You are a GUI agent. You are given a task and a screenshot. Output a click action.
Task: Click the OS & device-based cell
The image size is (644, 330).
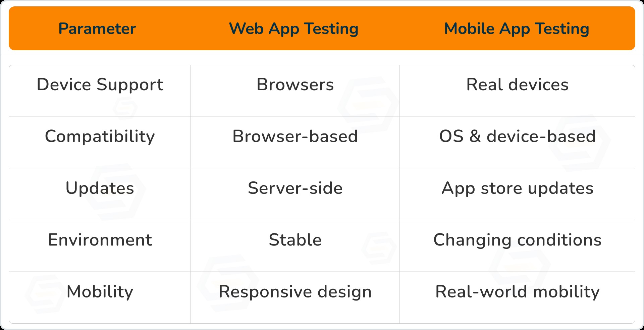click(x=517, y=136)
